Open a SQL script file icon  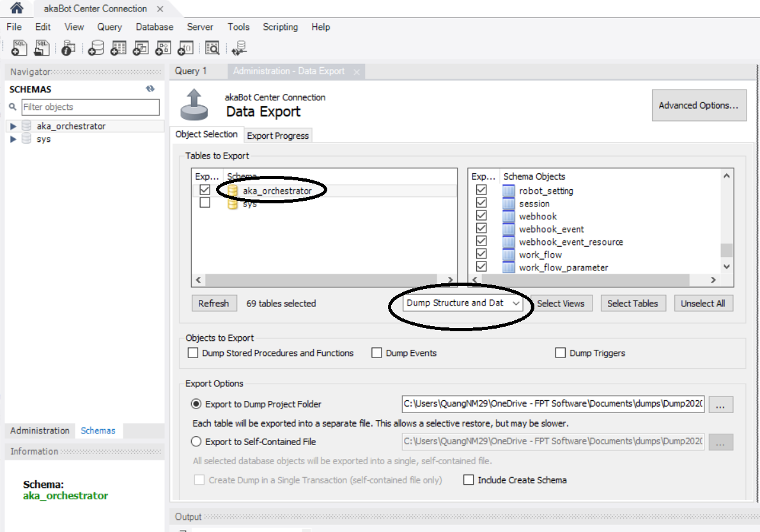tap(42, 47)
